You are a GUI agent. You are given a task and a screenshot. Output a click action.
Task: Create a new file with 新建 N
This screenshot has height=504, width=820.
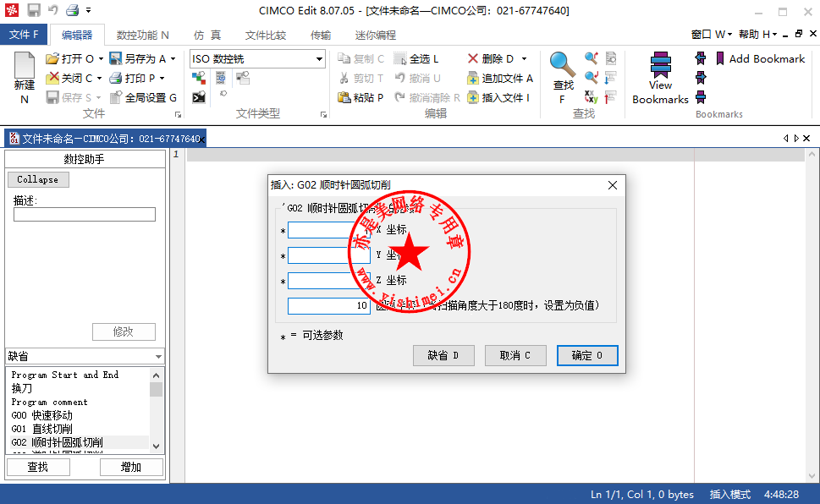(24, 78)
